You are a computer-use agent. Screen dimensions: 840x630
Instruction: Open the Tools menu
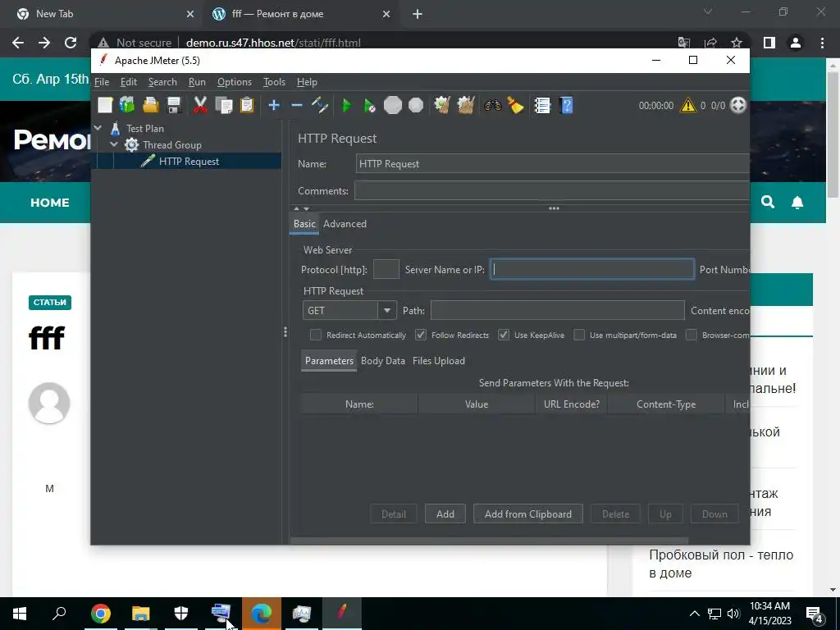pyautogui.click(x=274, y=82)
